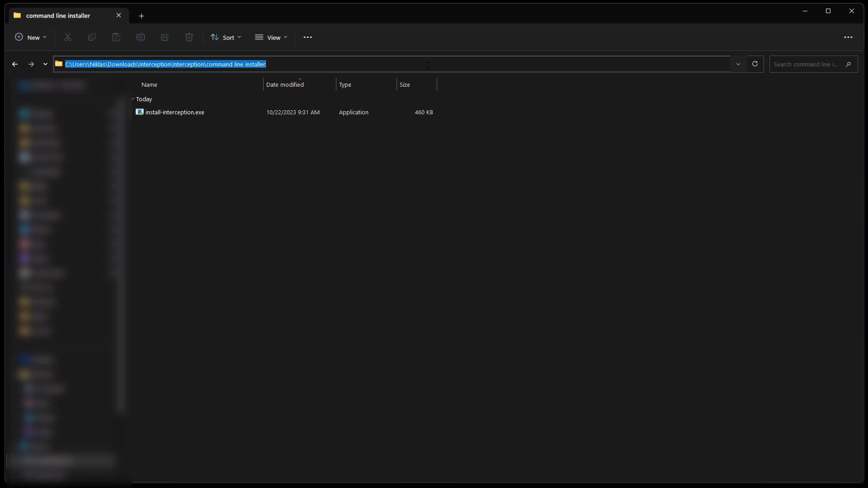Click the Copy icon in toolbar
The height and width of the screenshot is (488, 868).
[92, 37]
